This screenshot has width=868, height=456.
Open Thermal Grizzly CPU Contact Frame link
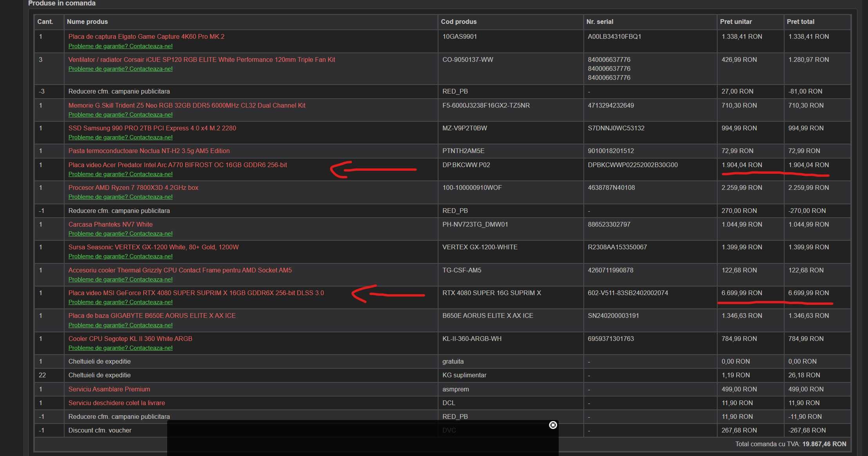click(x=180, y=270)
